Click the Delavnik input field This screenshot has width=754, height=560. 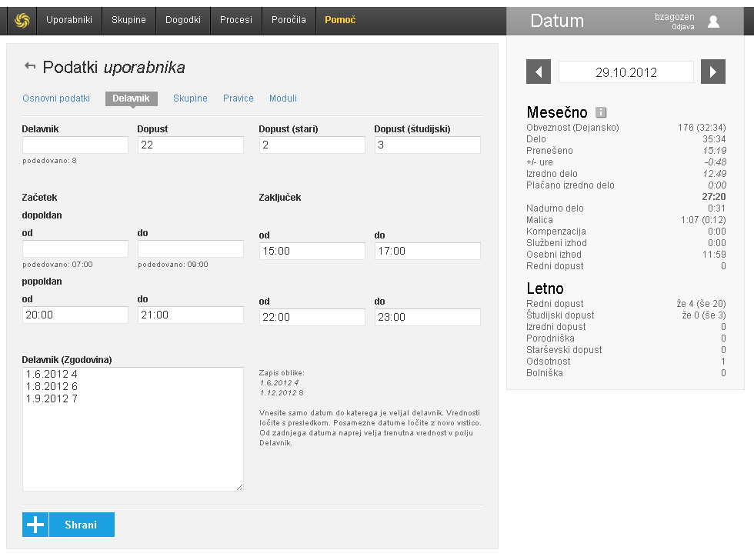pos(75,145)
